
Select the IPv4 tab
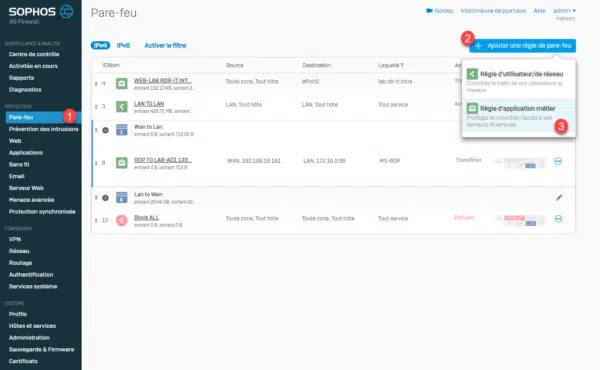tap(100, 46)
